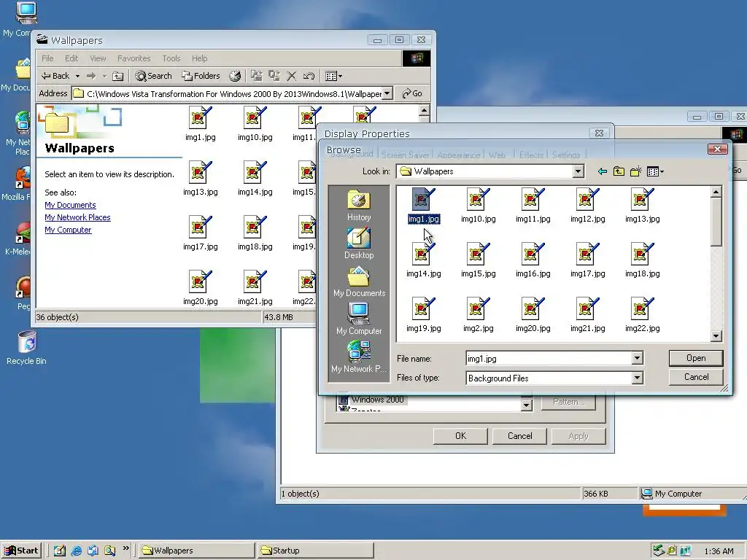
Task: Click the Start button
Action: pos(21,551)
